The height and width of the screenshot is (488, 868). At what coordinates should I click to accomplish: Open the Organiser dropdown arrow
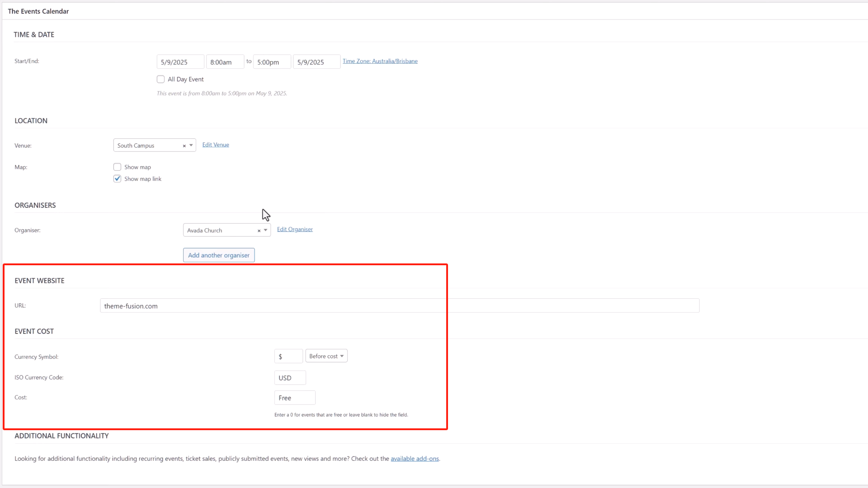pos(266,230)
